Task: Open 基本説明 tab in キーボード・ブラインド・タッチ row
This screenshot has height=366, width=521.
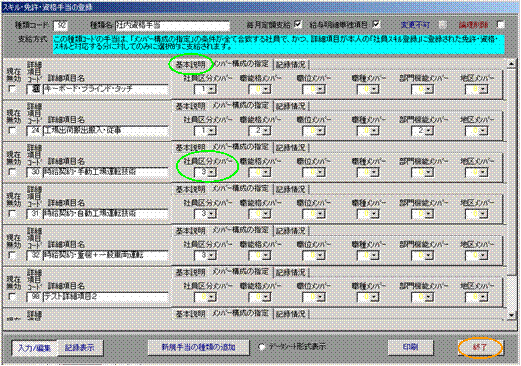Action: click(190, 64)
